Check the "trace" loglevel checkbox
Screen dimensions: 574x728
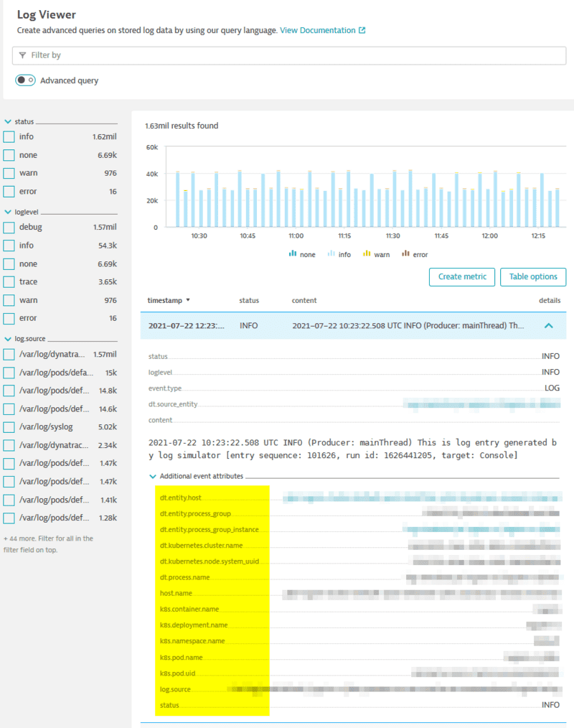pyautogui.click(x=9, y=281)
